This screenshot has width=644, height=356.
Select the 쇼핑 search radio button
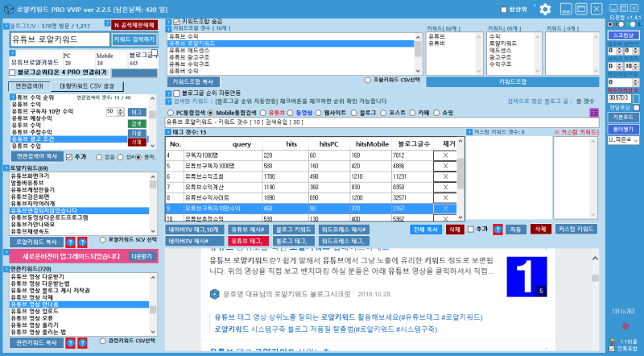coord(436,113)
